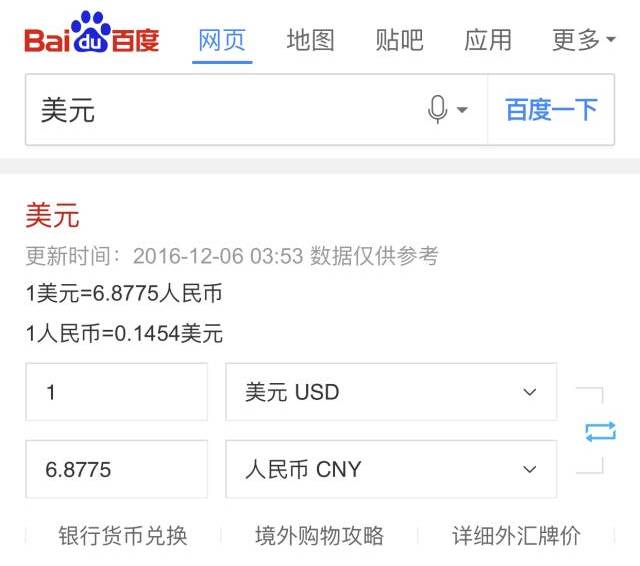Switch to the 网页 tab
Screen dimensions: 640x566
point(222,40)
